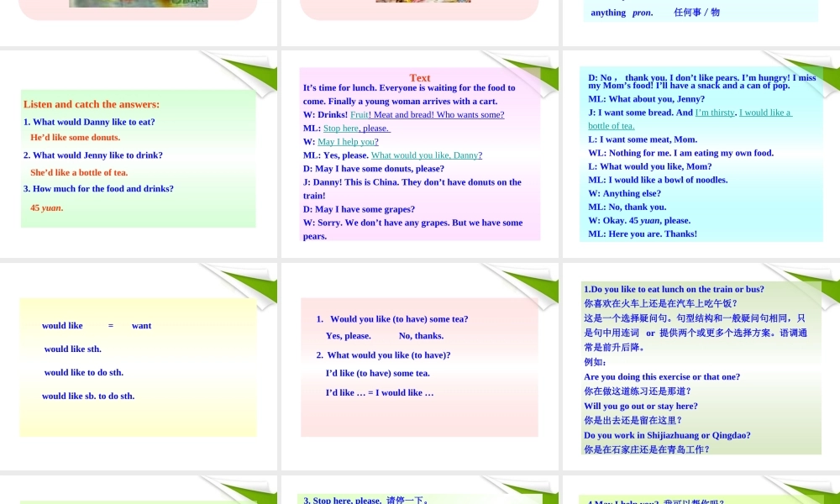Click the line 'D: May I have some grapes?'
The height and width of the screenshot is (504, 840).
359,209
